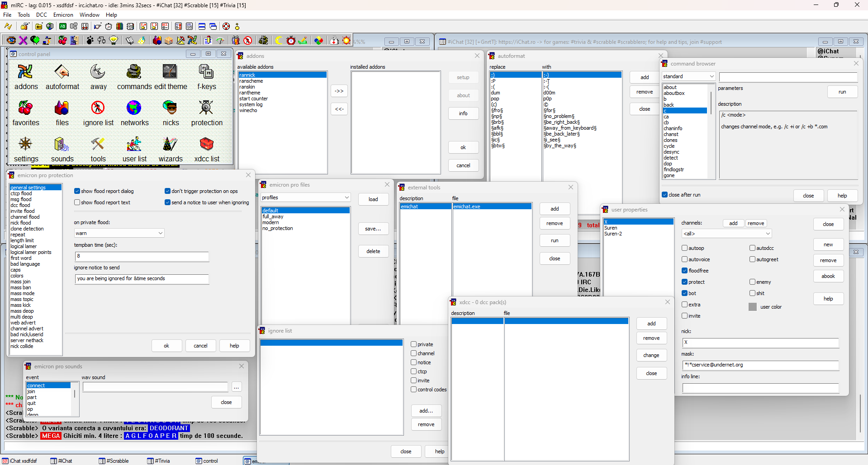The image size is (868, 465).
Task: Open settings icon in control panel
Action: 26,150
